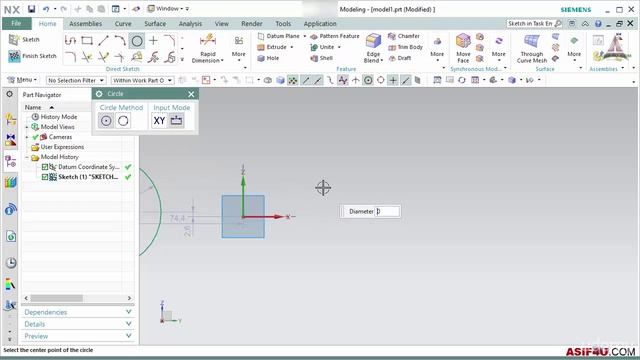The width and height of the screenshot is (640, 360).
Task: Open the No Selection Filter dropdown
Action: tap(76, 80)
